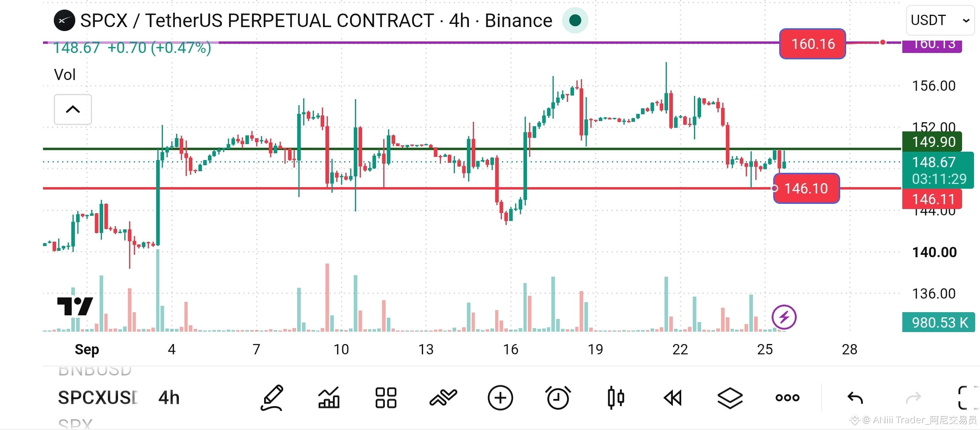980x430 pixels.
Task: Select the red 160.16 price line label
Action: pos(813,44)
